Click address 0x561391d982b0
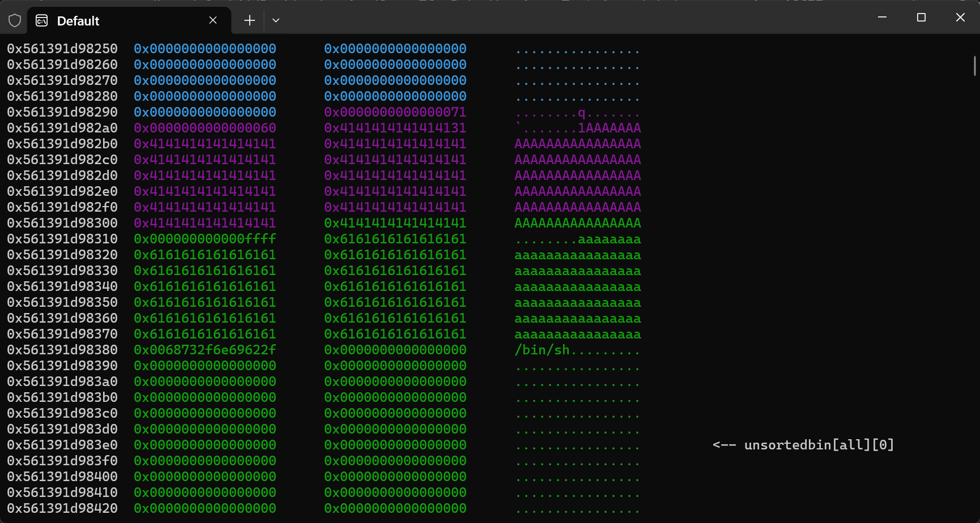This screenshot has height=523, width=980. (x=62, y=144)
